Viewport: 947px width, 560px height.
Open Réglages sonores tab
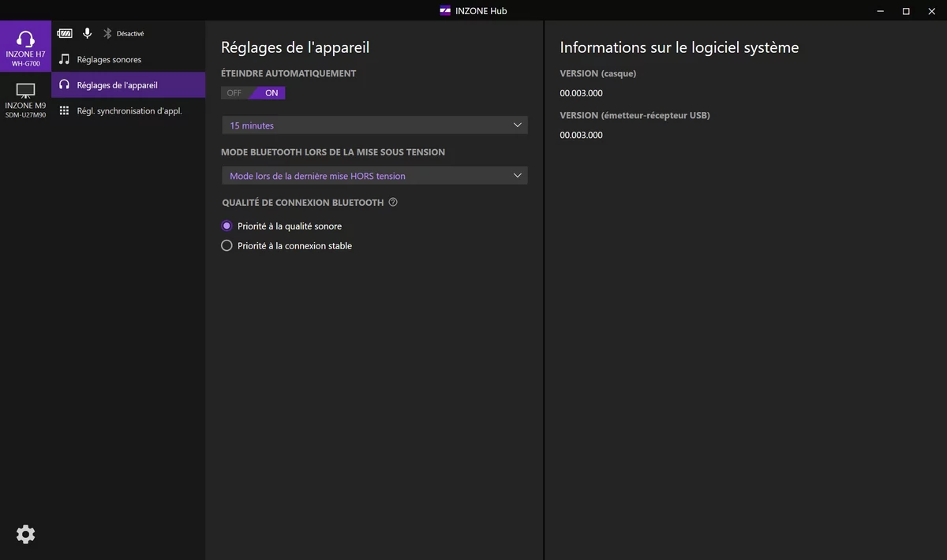(129, 59)
